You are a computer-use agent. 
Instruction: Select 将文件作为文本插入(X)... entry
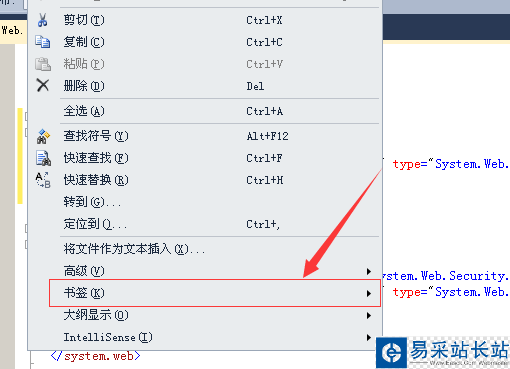(205, 249)
